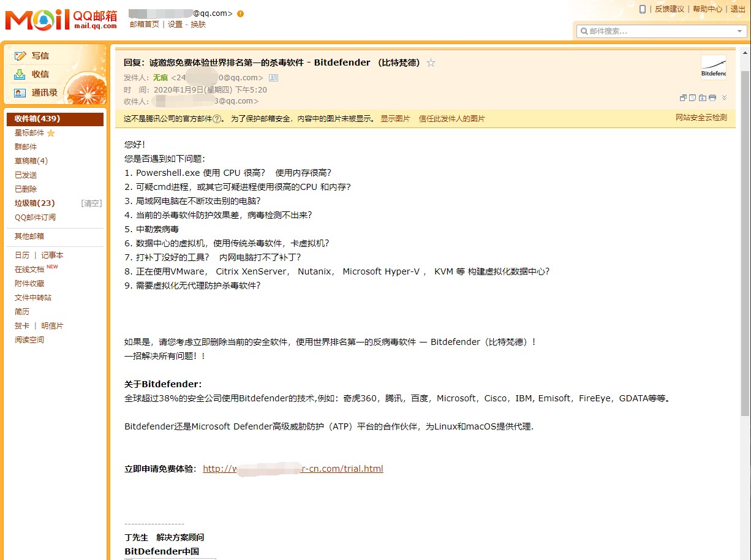Open 群邮件 folder
This screenshot has height=560, width=751.
pyautogui.click(x=26, y=147)
